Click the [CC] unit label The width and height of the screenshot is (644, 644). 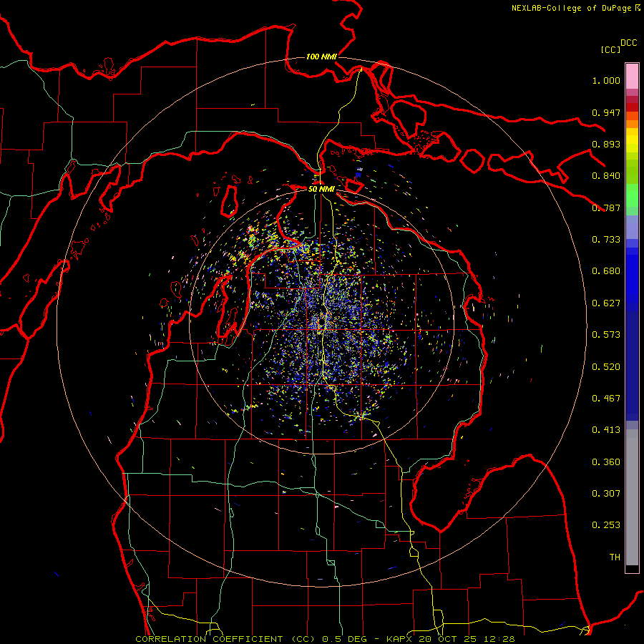[610, 49]
